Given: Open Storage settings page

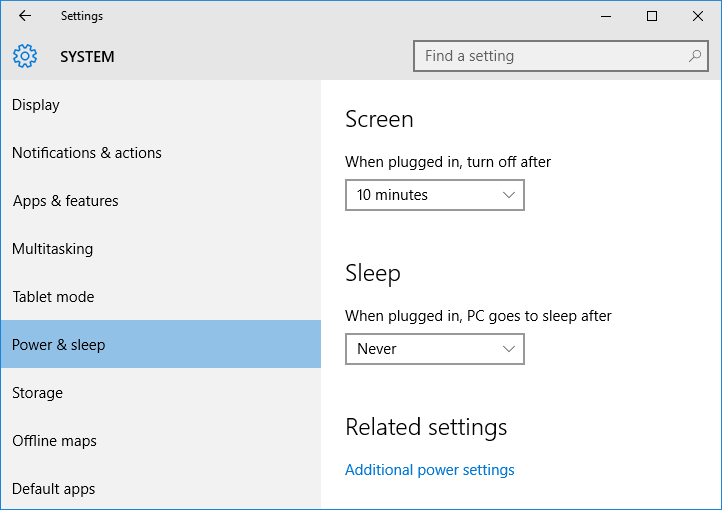Looking at the screenshot, I should (x=161, y=393).
